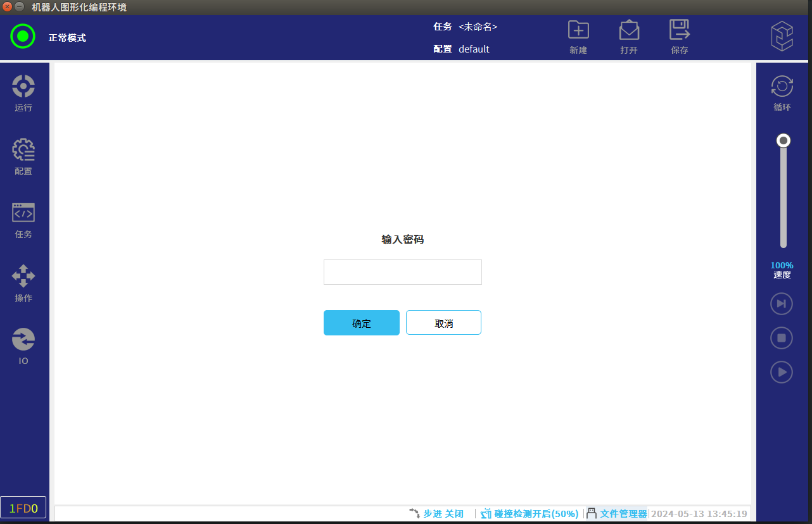Click the 打开 (Open) task icon
The image size is (812, 524).
pyautogui.click(x=628, y=30)
